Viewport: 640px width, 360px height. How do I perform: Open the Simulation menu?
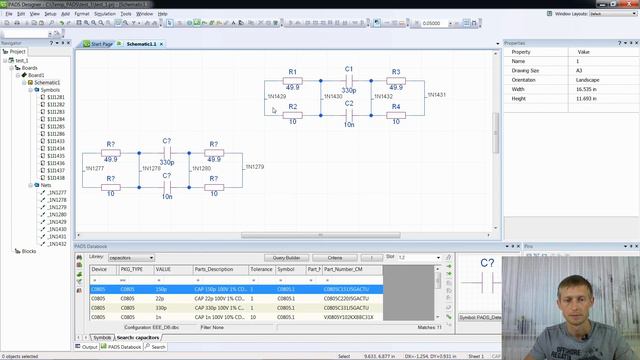tap(105, 14)
